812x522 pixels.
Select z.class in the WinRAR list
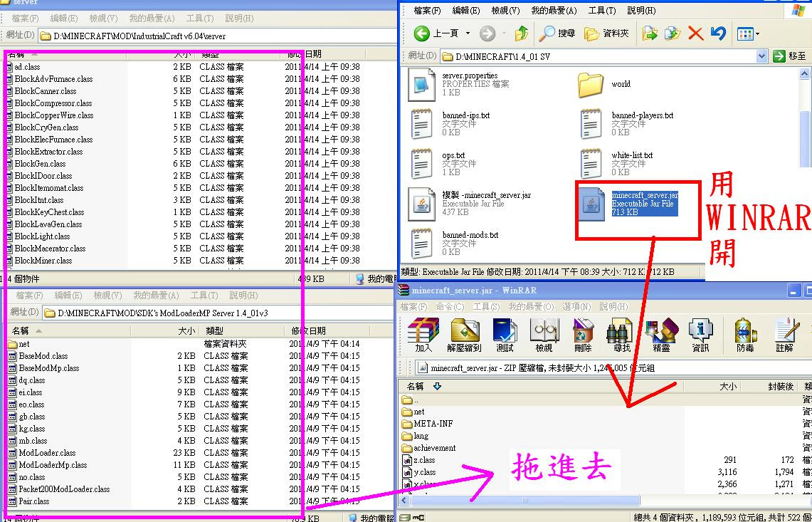(x=419, y=460)
